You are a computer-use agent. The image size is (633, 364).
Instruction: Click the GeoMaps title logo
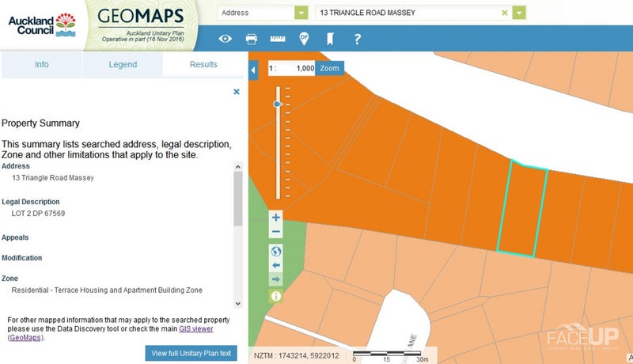click(x=141, y=17)
